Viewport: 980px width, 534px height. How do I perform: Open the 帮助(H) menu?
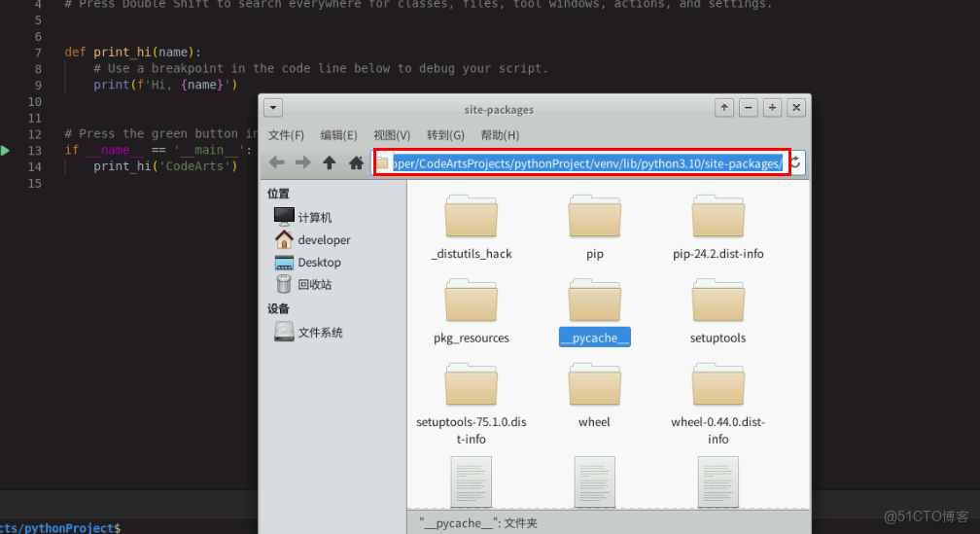coord(500,135)
